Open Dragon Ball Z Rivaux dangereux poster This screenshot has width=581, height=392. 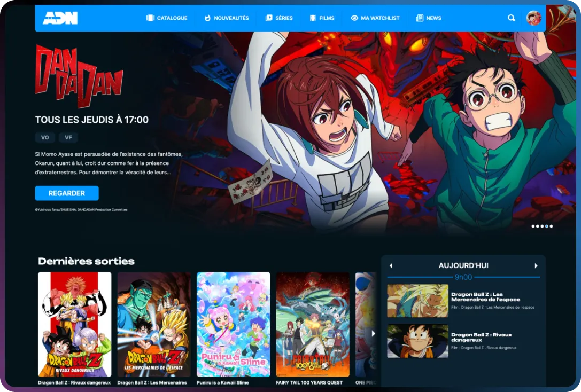pos(74,324)
